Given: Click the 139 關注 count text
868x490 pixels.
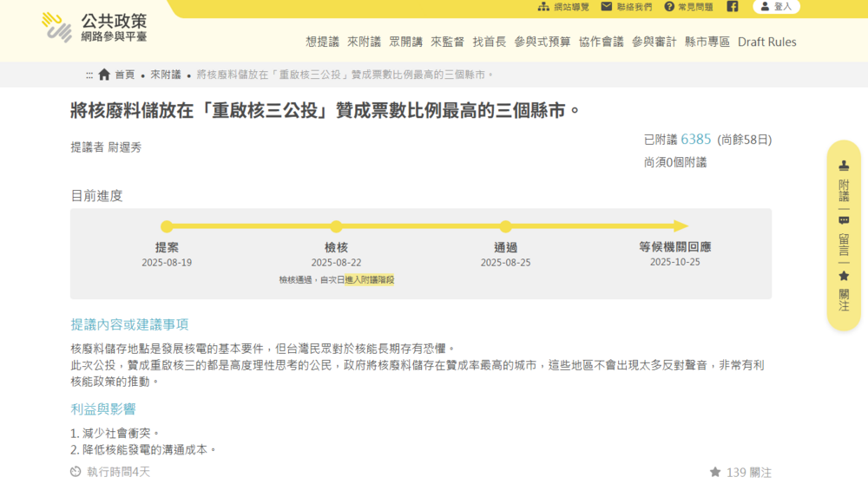Looking at the screenshot, I should point(749,473).
